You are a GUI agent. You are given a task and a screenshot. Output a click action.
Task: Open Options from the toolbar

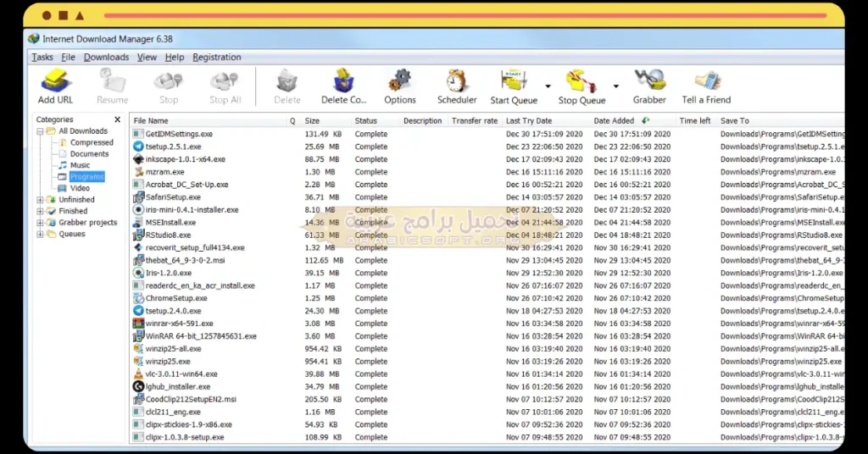400,81
